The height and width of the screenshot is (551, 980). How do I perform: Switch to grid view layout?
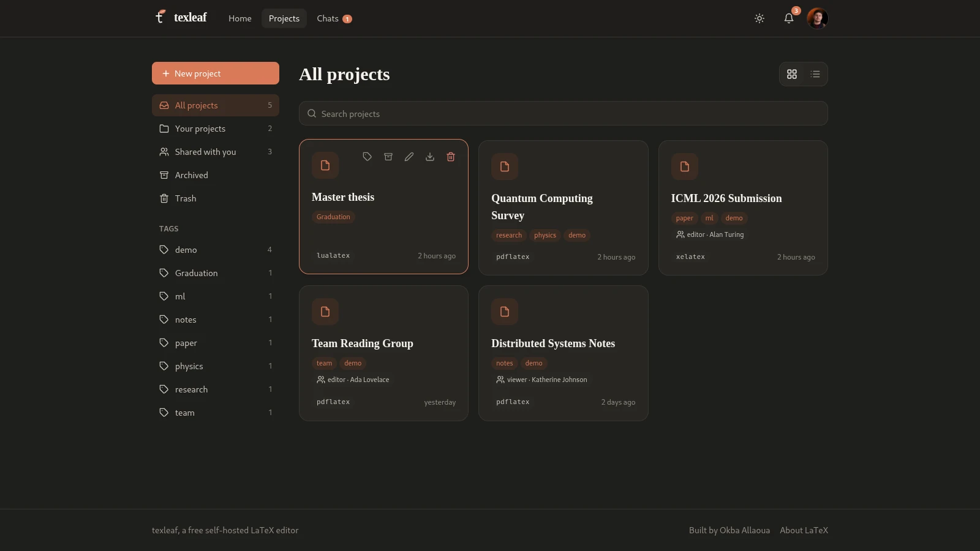point(792,74)
